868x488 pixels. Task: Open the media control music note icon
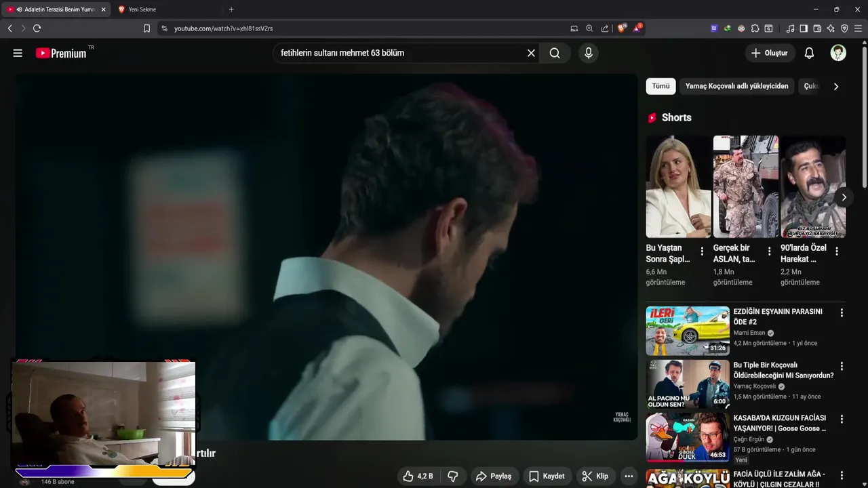click(x=790, y=28)
